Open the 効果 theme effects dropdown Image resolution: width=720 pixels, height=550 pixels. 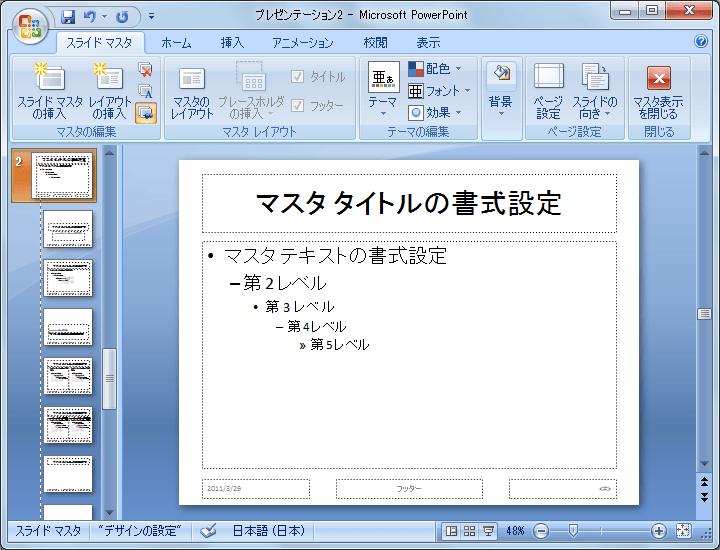pos(434,112)
